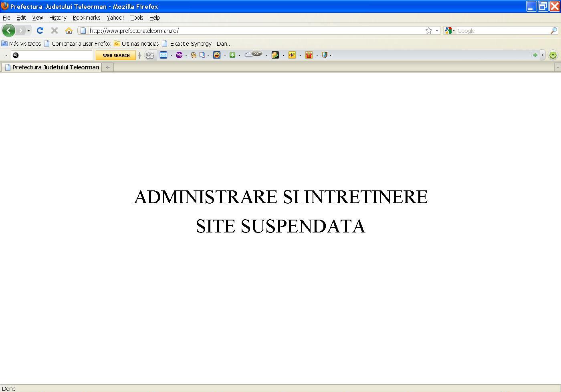Image resolution: width=561 pixels, height=392 pixels.
Task: Go to the Home page icon
Action: [x=69, y=30]
